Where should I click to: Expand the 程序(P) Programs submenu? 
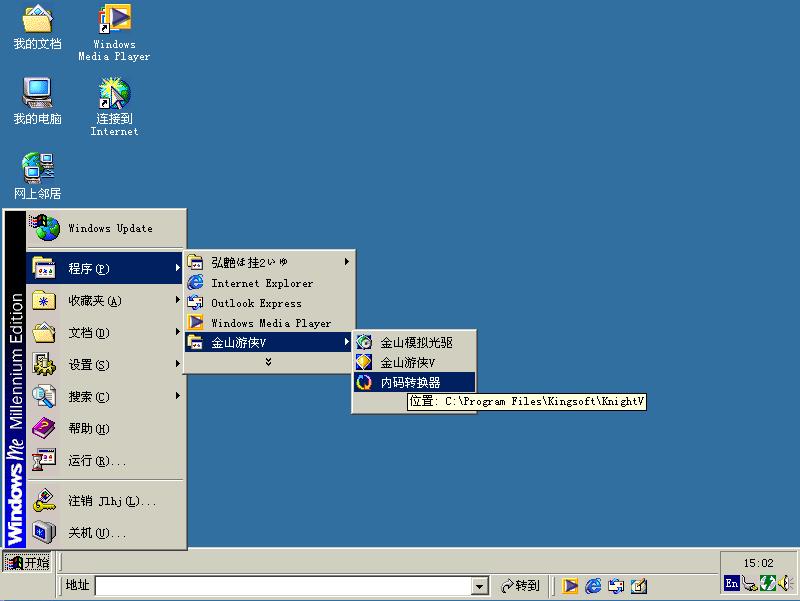pyautogui.click(x=105, y=268)
